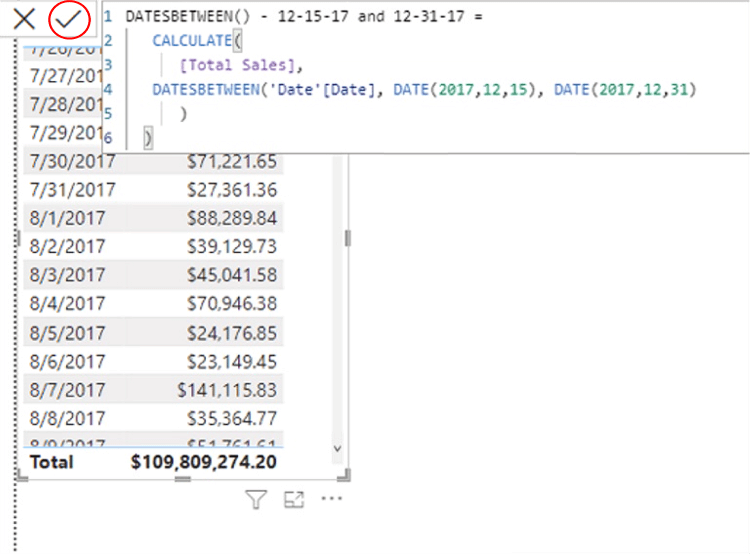This screenshot has width=750, height=554.
Task: Click DATE(2017,12,15) in the formula
Action: pyautogui.click(x=464, y=89)
